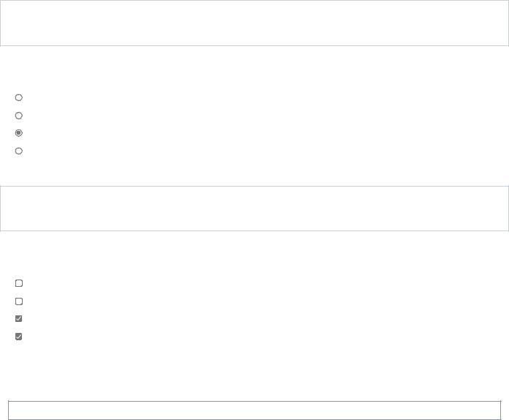Uncheck the third checkbox that is ticked
The width and height of the screenshot is (509, 420).
[19, 318]
